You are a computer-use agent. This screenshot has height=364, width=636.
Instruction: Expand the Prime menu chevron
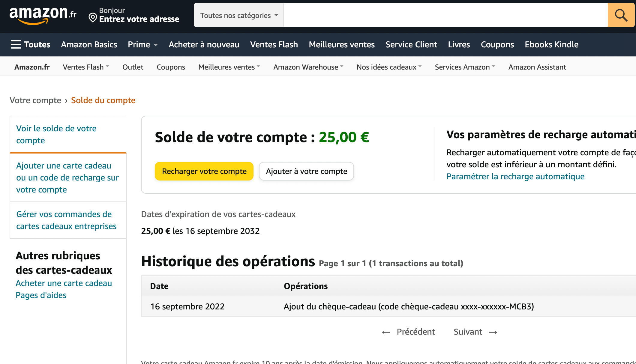(x=156, y=45)
